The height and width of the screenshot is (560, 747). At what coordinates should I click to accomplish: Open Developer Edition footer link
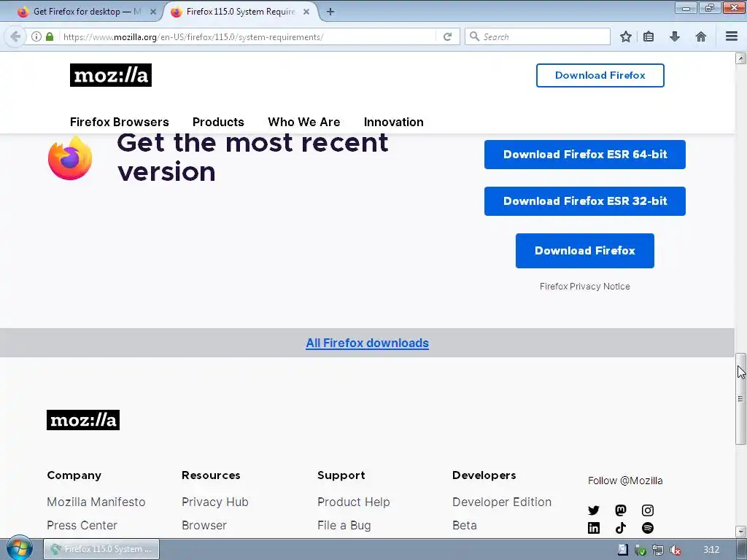pos(502,502)
